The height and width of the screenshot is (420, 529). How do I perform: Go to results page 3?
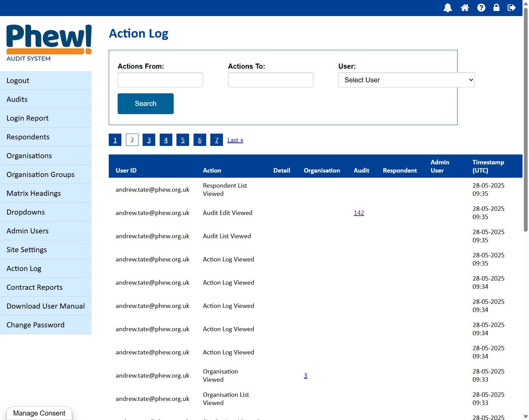point(149,140)
